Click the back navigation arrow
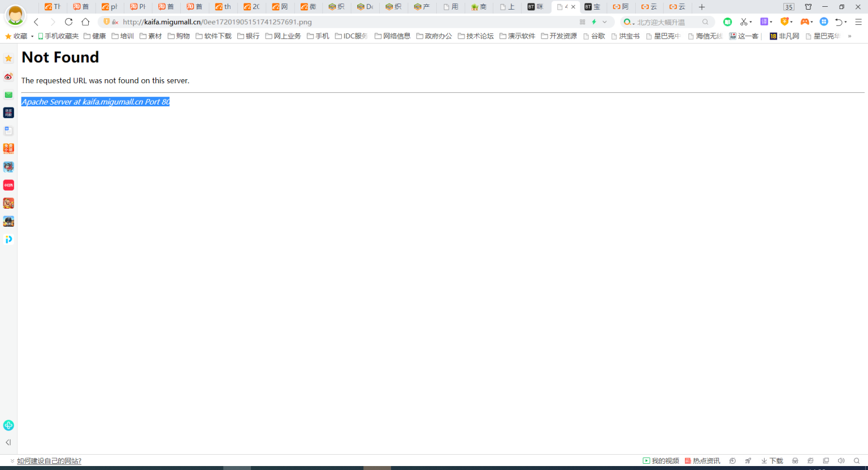This screenshot has width=868, height=470. pos(36,22)
